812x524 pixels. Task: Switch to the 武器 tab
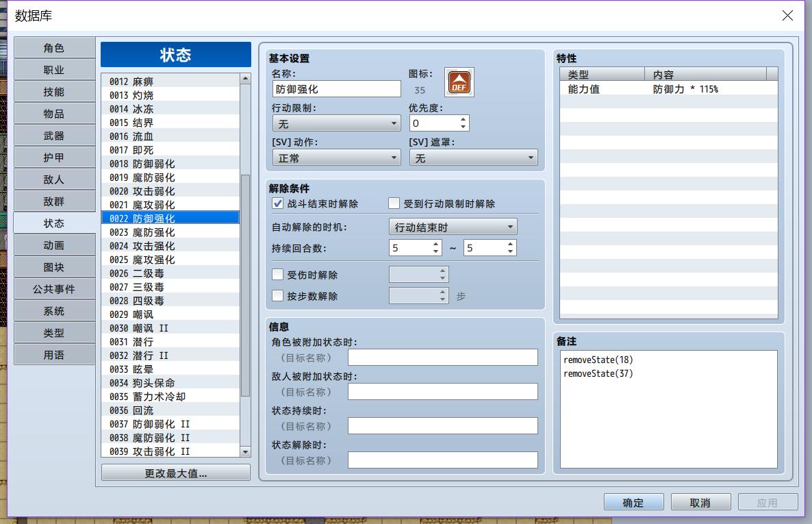click(54, 135)
